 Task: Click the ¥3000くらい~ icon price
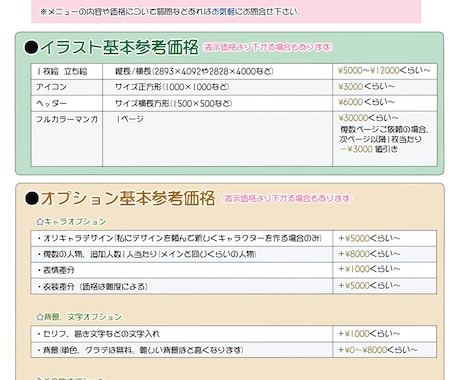coord(366,86)
